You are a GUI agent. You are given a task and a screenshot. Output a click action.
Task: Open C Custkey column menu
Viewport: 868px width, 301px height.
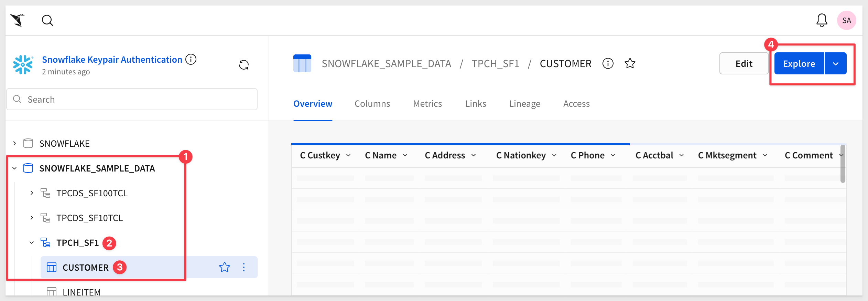(348, 155)
